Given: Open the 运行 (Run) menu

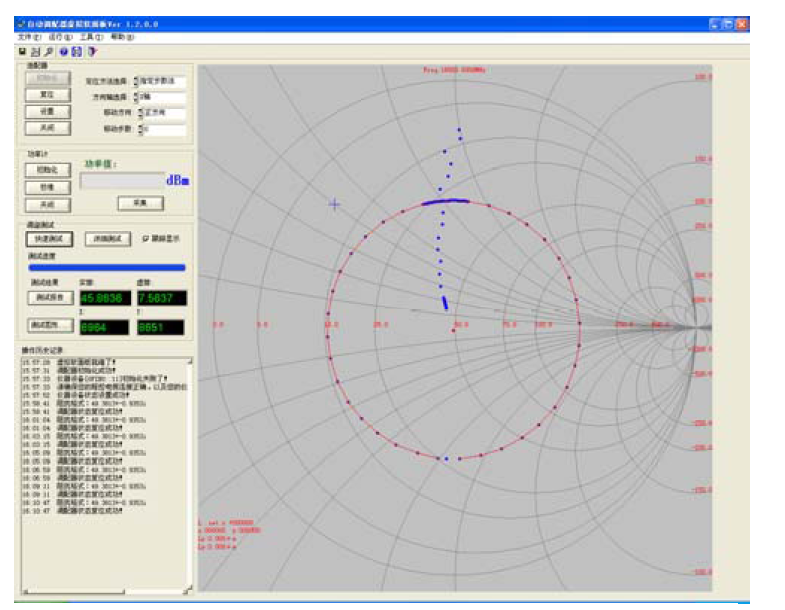Looking at the screenshot, I should point(60,37).
